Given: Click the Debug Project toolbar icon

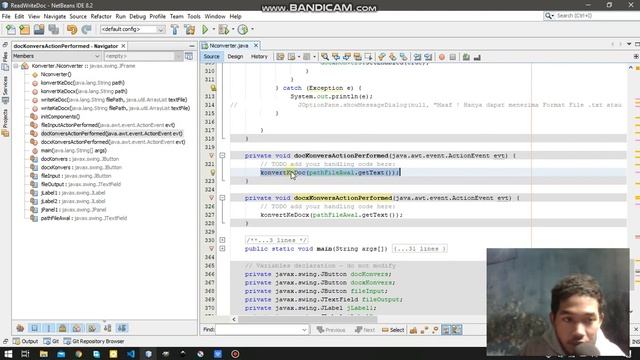Looking at the screenshot, I should click(223, 29).
